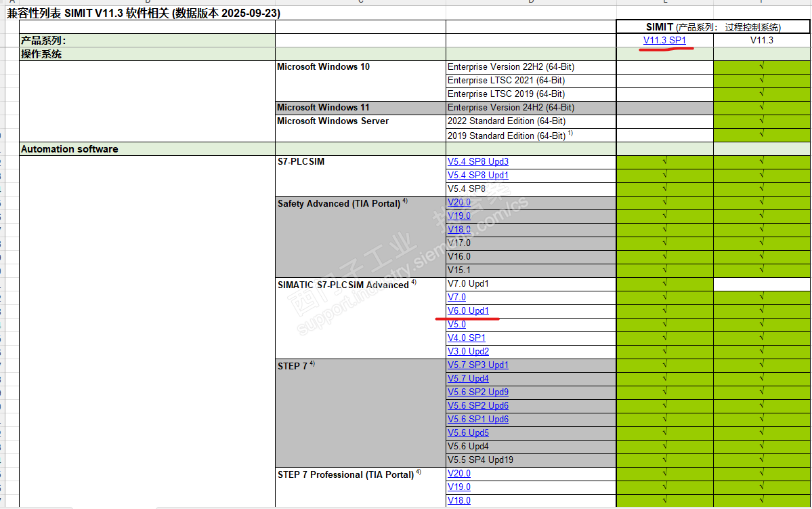Select the 'Microsoft Windows Server' cell
Screen dimensions: 812x509
tap(360, 128)
